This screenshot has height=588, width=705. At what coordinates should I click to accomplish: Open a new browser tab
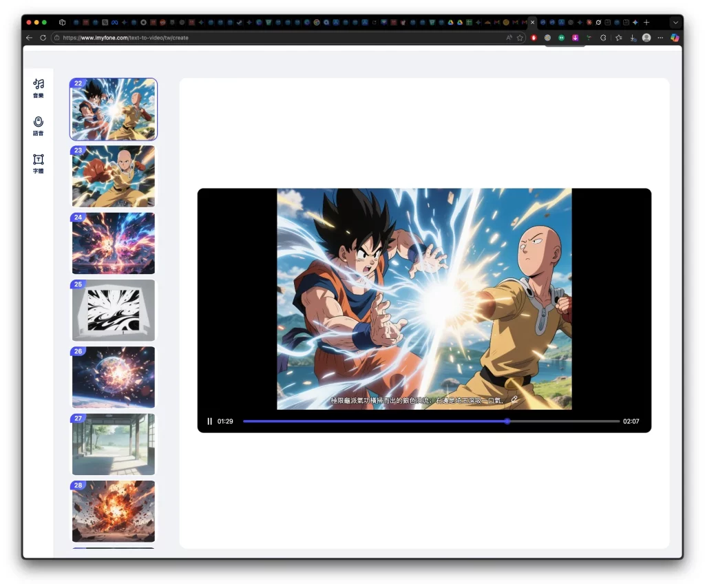click(646, 23)
